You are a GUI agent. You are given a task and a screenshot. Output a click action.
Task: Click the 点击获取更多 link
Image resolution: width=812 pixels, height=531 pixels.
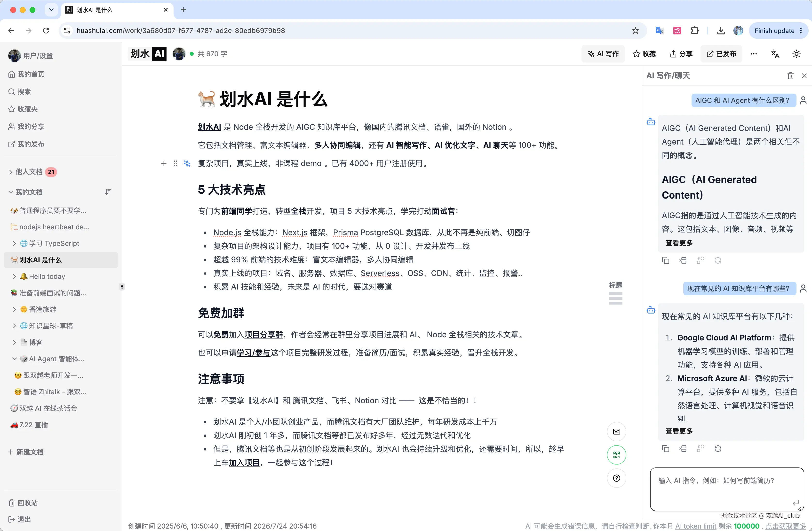pos(786,526)
